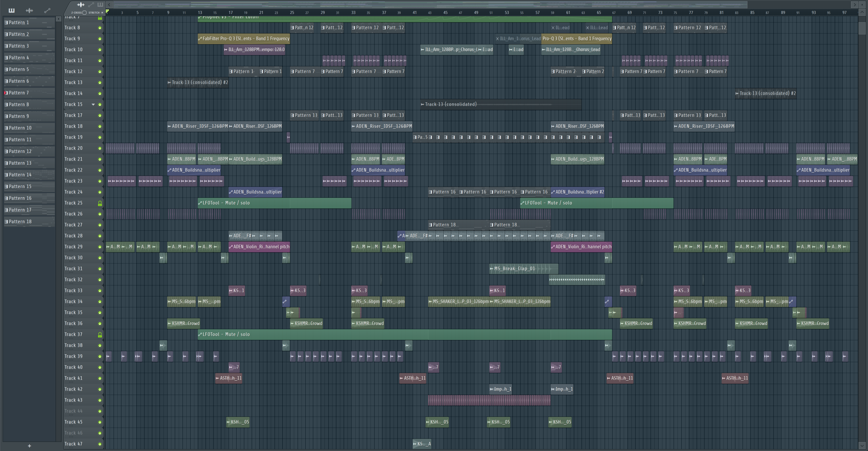Click the Pattern 7 selected marker icon
This screenshot has height=451, width=868.
6,93
